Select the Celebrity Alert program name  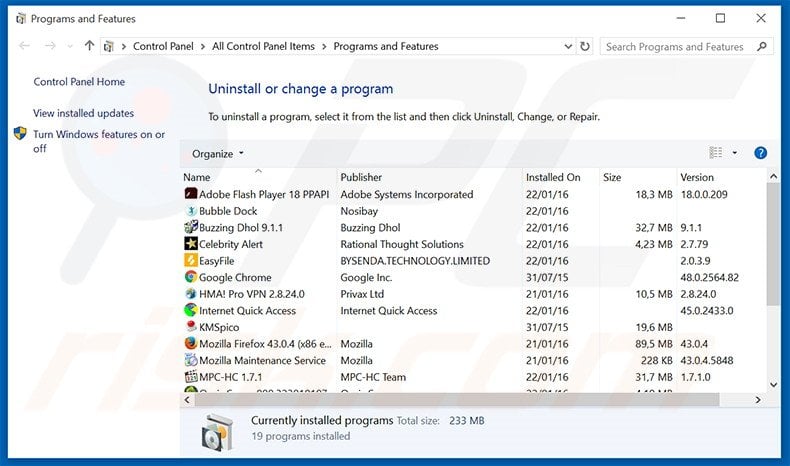[x=231, y=244]
